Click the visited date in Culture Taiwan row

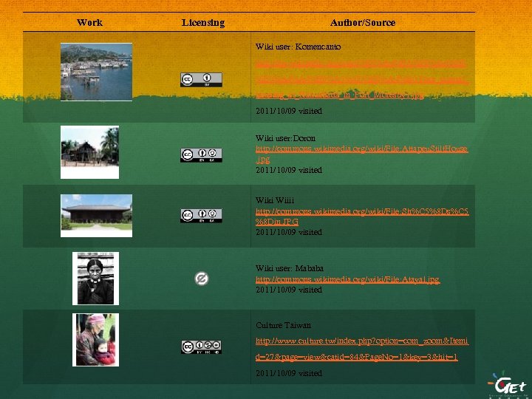pyautogui.click(x=289, y=373)
